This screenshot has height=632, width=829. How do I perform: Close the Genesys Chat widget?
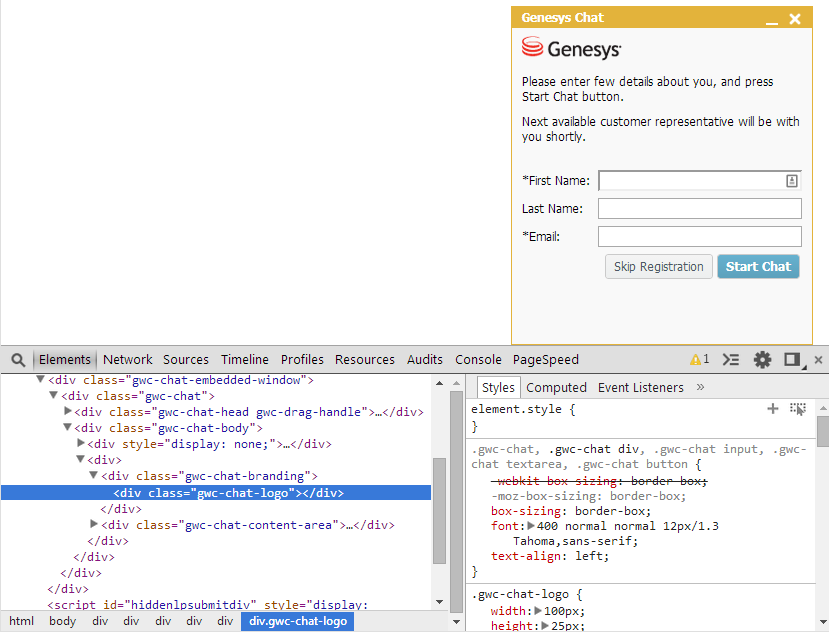point(795,19)
